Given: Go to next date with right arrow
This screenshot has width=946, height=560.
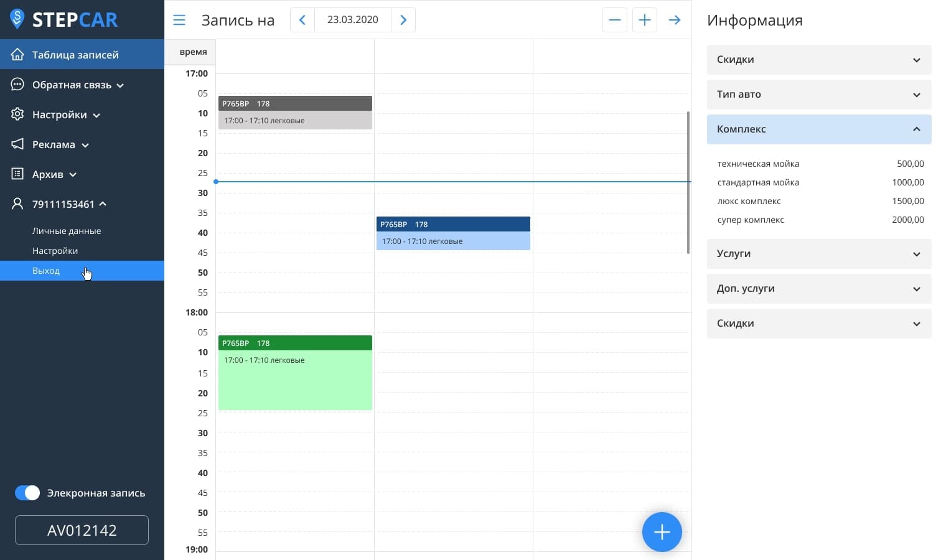Looking at the screenshot, I should [403, 20].
